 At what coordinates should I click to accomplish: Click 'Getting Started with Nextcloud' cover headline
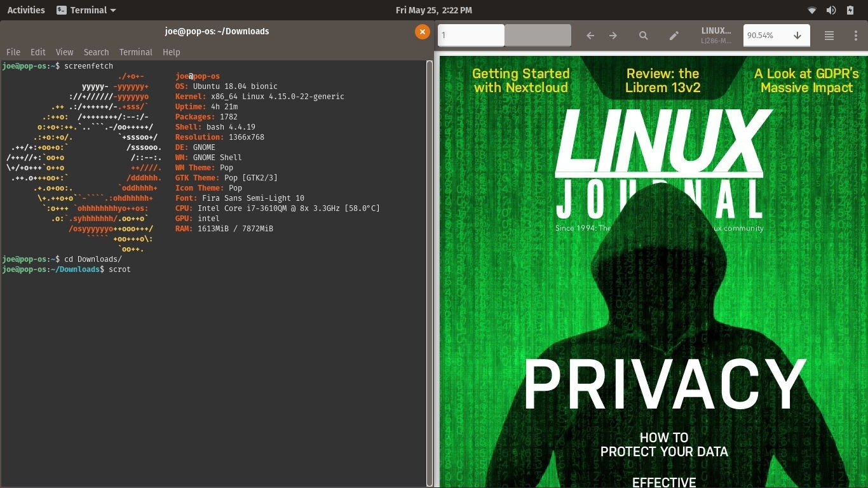(521, 81)
